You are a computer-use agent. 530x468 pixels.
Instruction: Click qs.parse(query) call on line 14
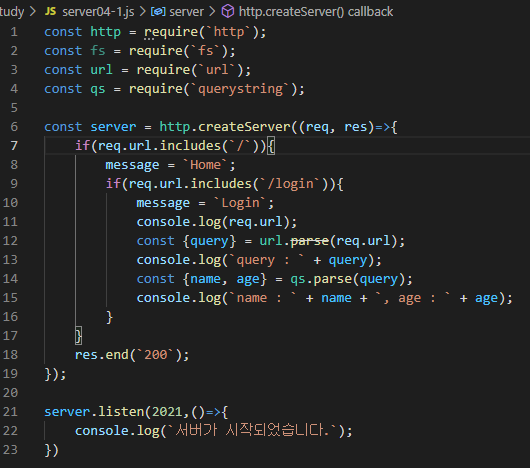(347, 279)
